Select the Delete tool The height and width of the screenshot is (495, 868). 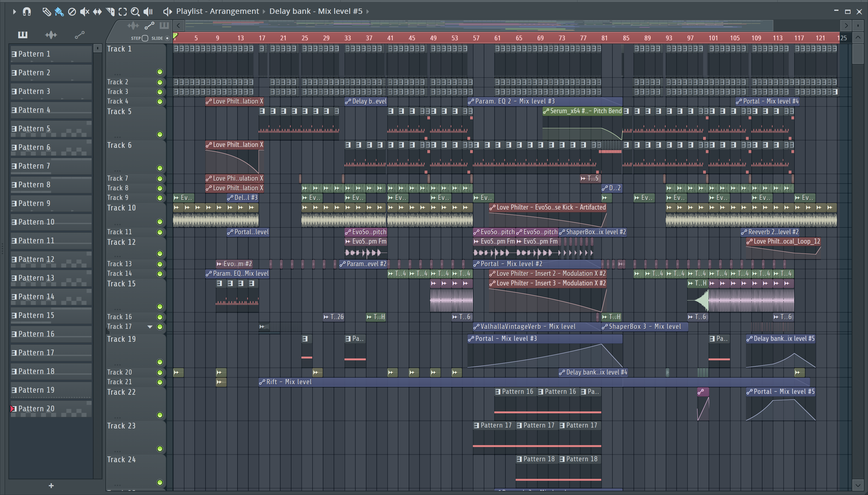[72, 12]
